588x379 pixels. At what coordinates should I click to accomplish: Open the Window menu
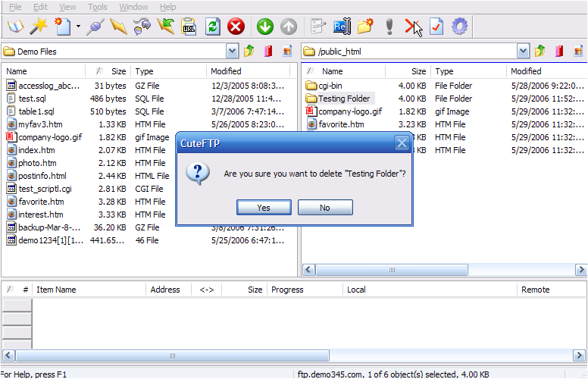pos(133,7)
